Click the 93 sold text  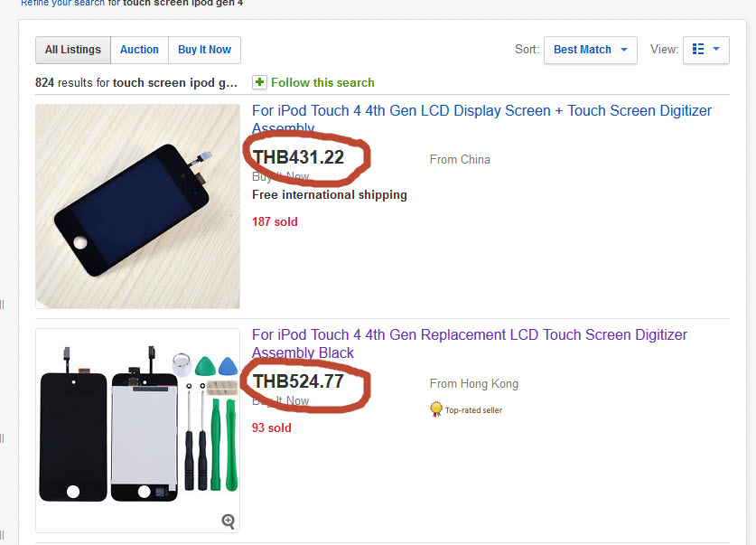[272, 428]
